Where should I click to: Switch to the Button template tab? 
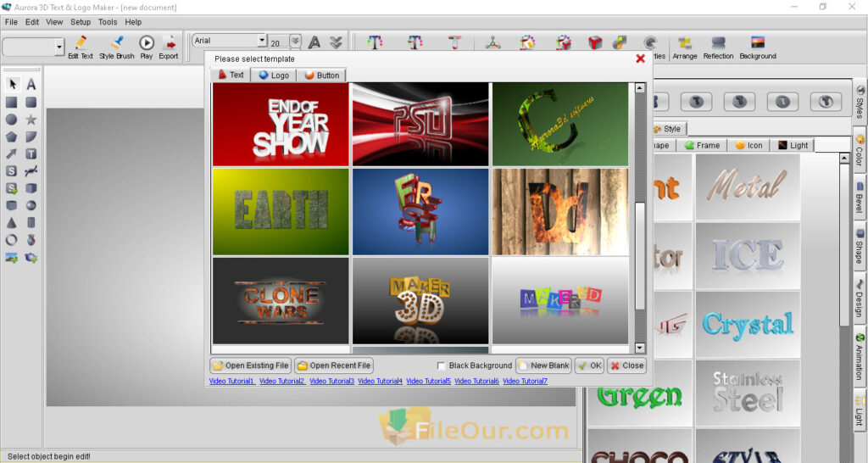(x=321, y=75)
